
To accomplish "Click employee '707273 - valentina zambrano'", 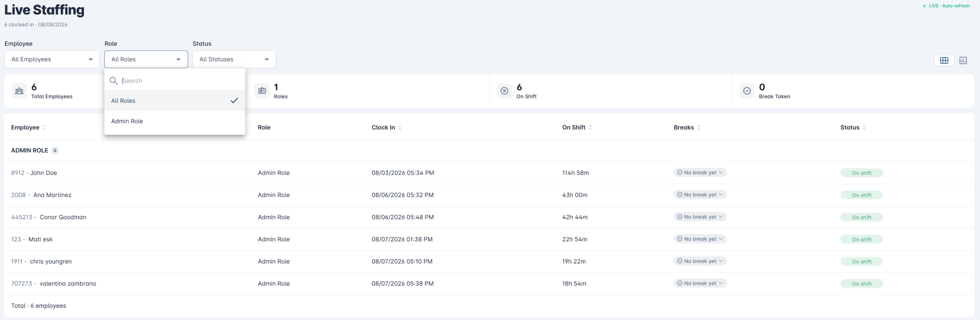I will coord(54,284).
